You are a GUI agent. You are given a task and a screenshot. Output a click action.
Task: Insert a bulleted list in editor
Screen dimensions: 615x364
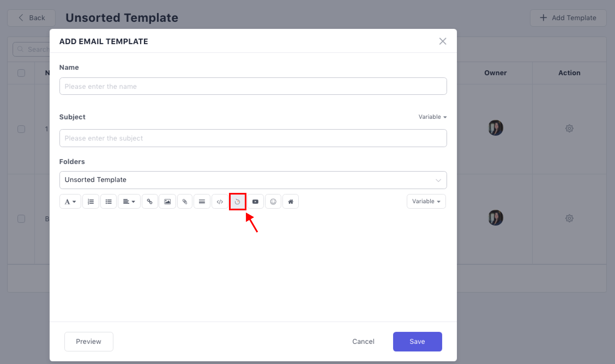(108, 202)
